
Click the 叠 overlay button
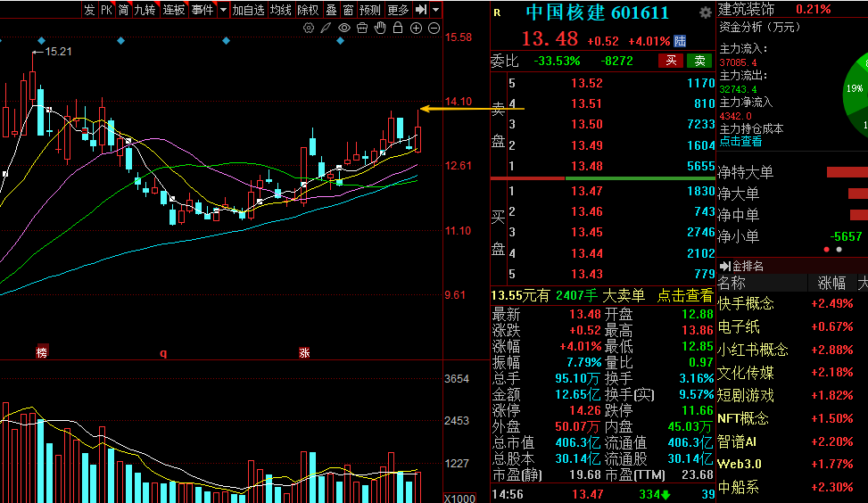(x=331, y=10)
